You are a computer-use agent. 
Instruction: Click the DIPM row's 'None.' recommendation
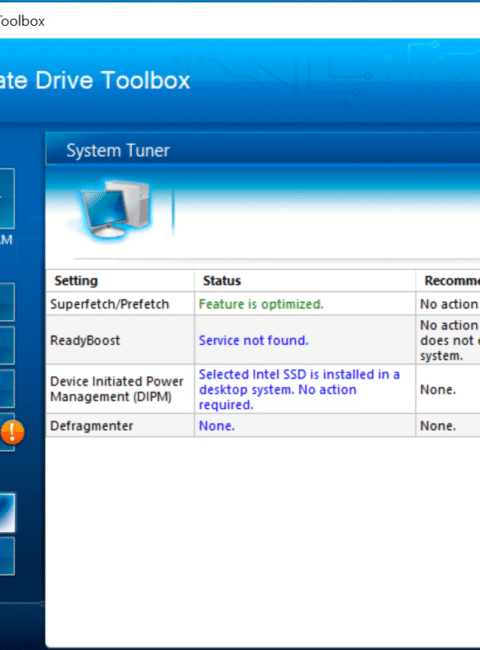[438, 390]
